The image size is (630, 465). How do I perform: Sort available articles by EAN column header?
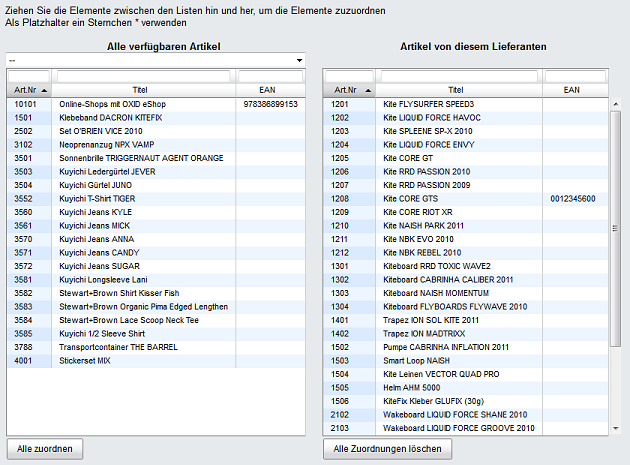coord(270,90)
